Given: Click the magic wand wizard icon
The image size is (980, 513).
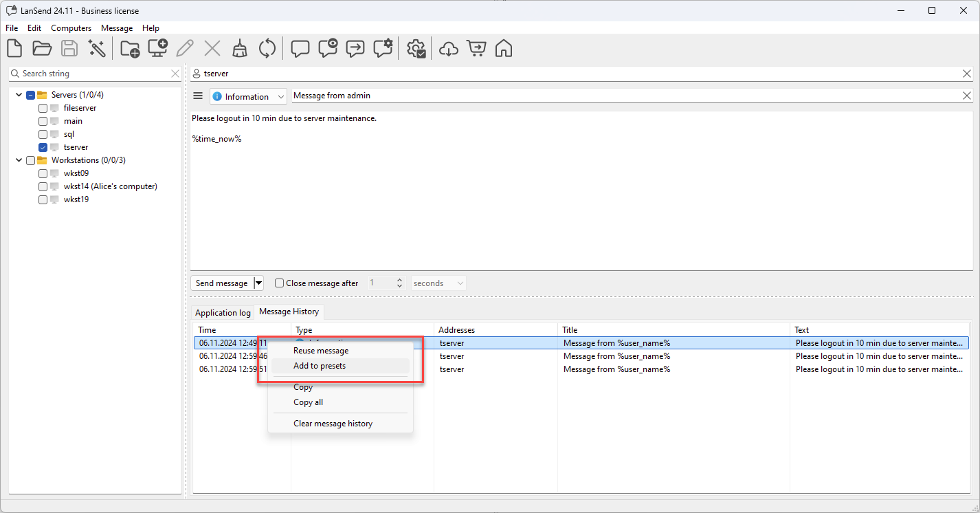Looking at the screenshot, I should click(97, 49).
